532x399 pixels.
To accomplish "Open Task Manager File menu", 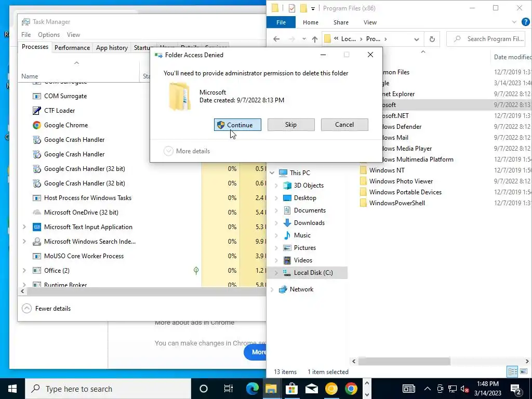I will [x=26, y=35].
